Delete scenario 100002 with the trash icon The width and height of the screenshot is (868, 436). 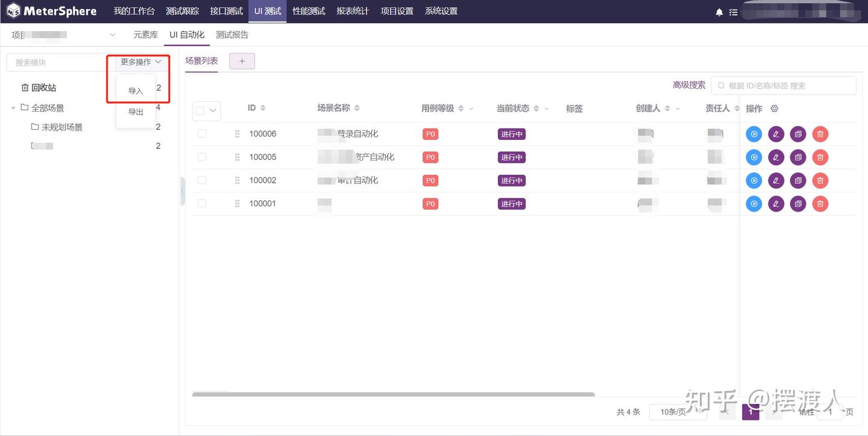point(820,180)
